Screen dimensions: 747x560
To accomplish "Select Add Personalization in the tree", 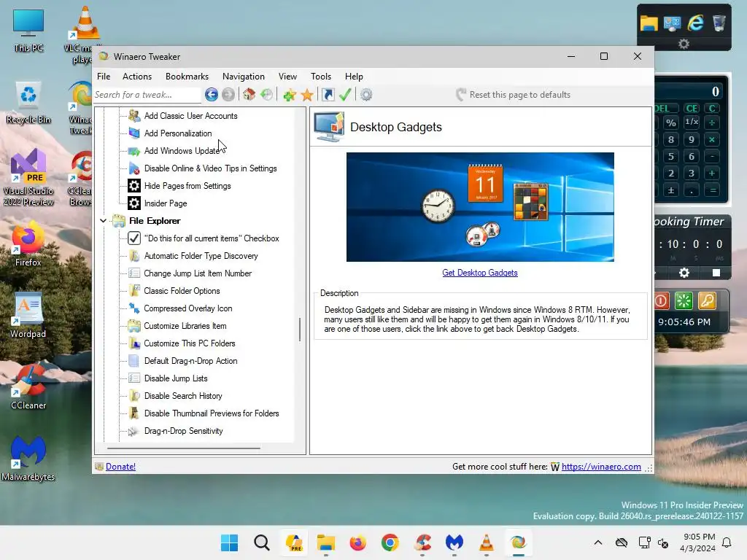I will [x=178, y=133].
